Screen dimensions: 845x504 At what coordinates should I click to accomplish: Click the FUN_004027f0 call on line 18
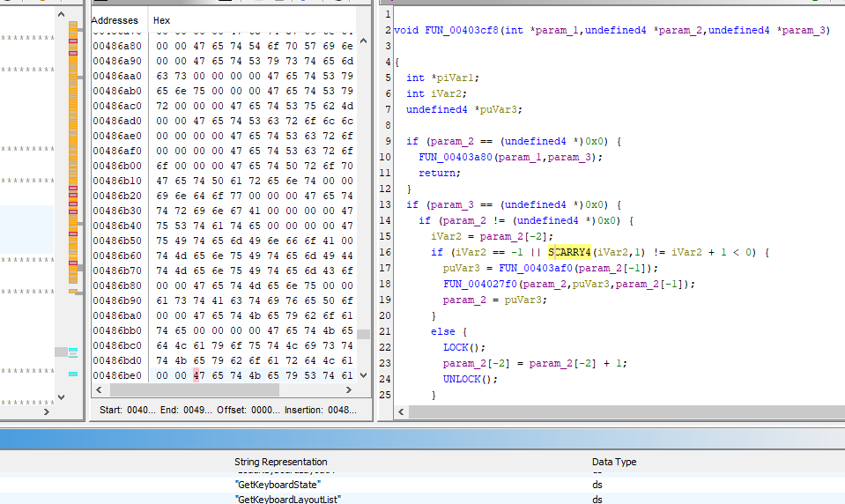[480, 284]
